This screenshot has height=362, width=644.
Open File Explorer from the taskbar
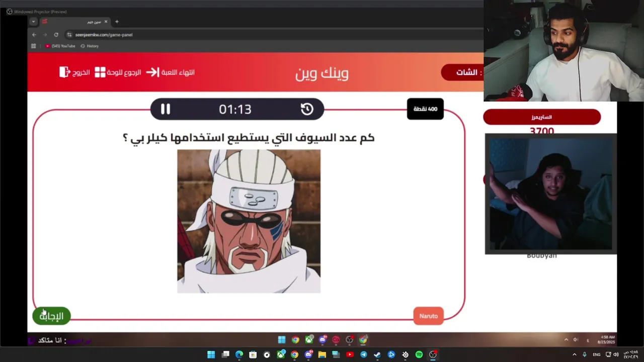(322, 354)
